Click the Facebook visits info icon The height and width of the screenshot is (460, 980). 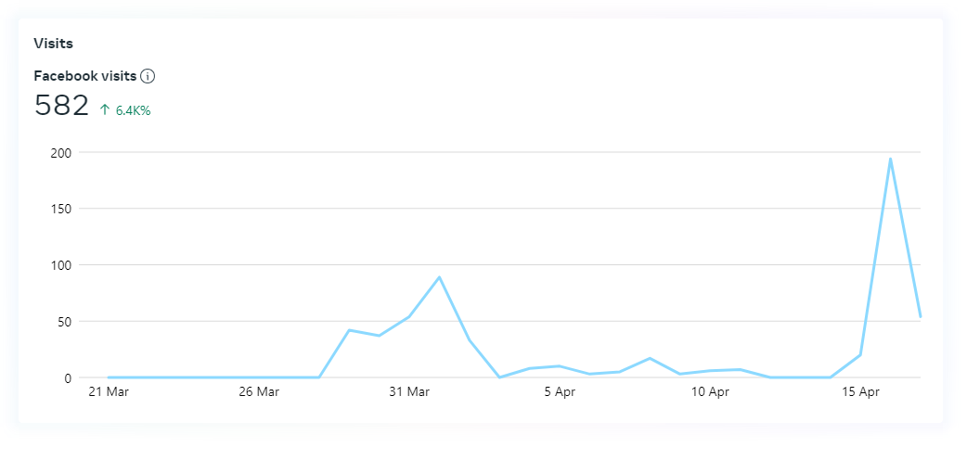click(x=148, y=76)
